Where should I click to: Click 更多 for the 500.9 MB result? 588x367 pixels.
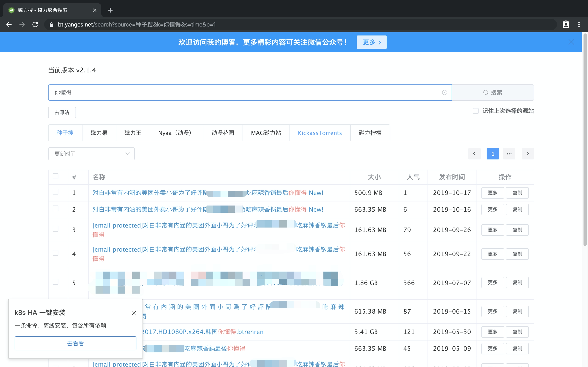(x=492, y=193)
